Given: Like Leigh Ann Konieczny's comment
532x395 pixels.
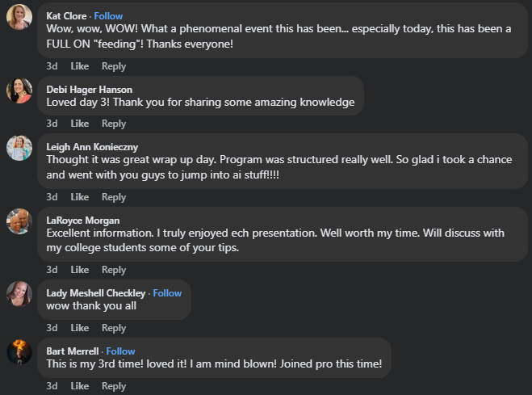Looking at the screenshot, I should click(79, 197).
